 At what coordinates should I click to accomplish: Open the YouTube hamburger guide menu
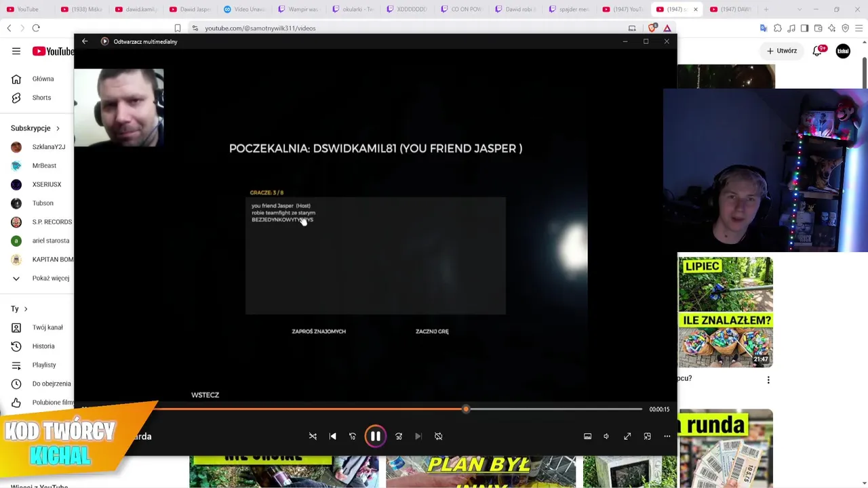[16, 51]
